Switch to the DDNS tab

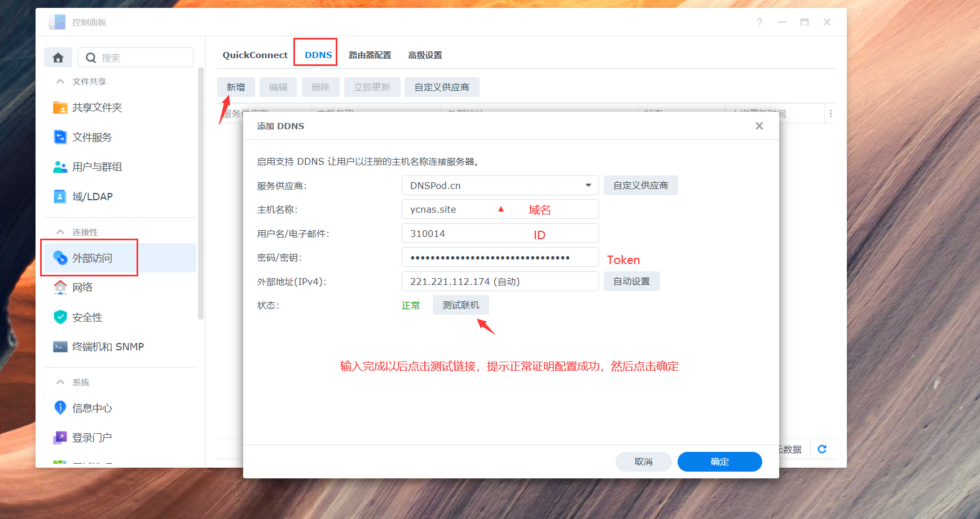[318, 55]
